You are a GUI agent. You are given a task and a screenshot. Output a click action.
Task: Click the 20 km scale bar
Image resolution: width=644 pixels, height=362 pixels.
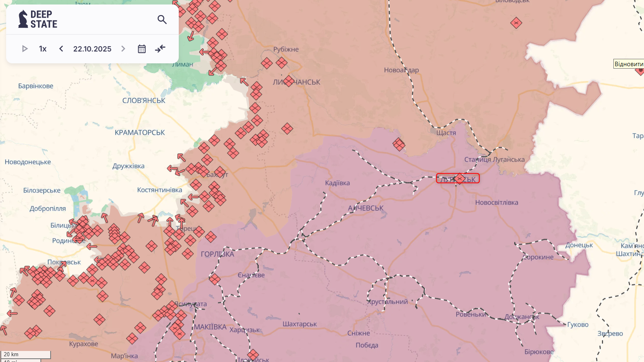click(26, 354)
